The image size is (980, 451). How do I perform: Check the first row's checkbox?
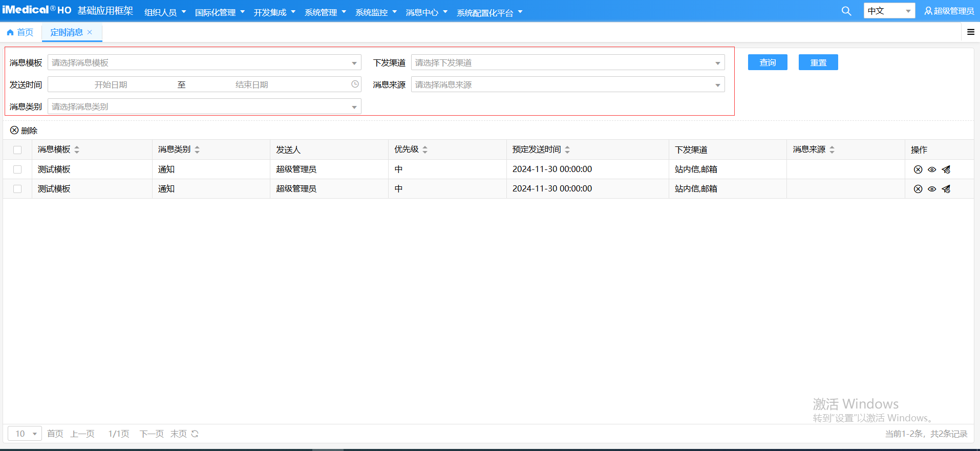click(17, 169)
